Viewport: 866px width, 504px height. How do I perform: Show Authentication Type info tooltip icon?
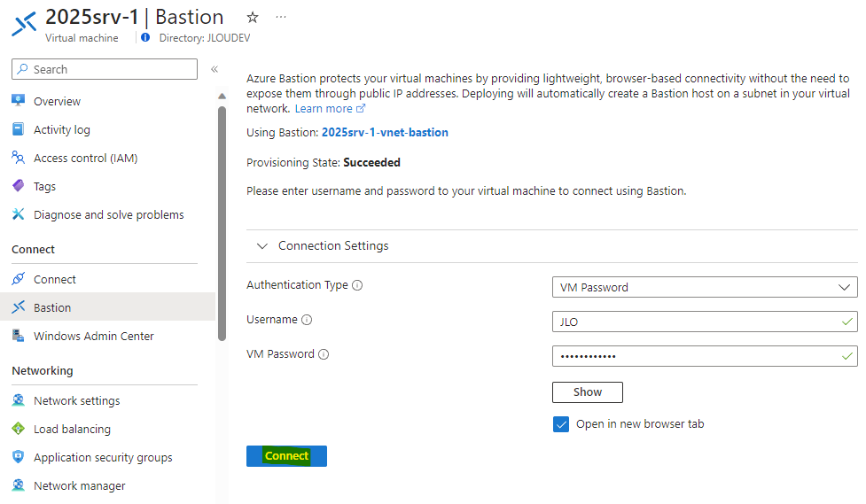(357, 285)
